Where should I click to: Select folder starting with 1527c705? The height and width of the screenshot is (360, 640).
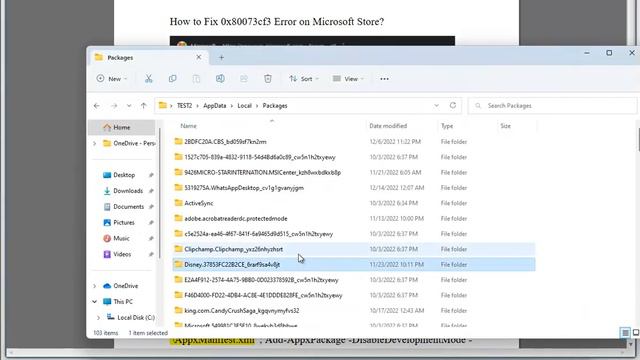[x=354, y=157]
